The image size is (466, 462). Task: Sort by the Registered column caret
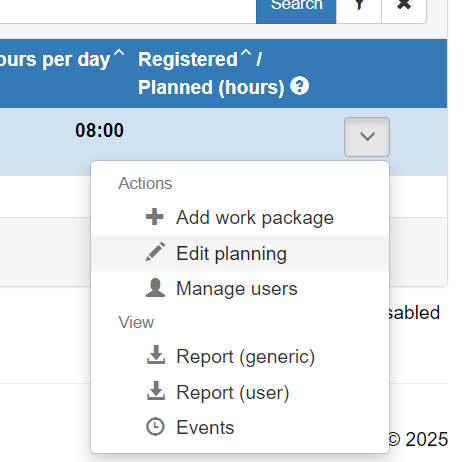coord(246,53)
